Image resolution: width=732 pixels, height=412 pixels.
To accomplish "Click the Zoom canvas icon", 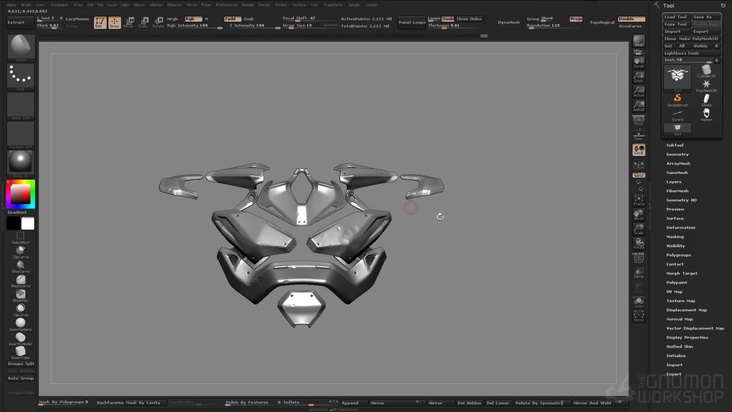I will click(639, 77).
